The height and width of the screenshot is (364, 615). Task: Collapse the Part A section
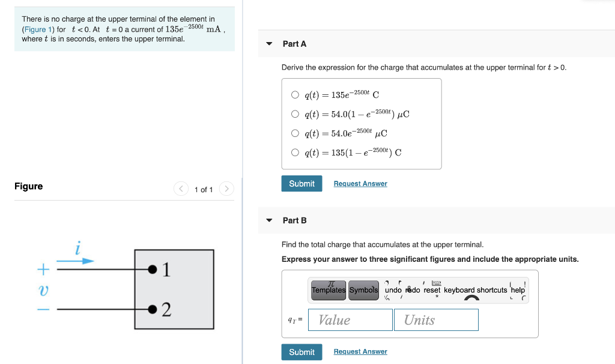[269, 43]
